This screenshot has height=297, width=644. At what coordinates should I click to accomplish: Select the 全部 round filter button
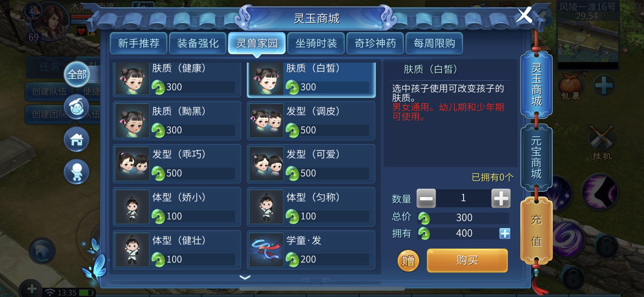click(77, 75)
